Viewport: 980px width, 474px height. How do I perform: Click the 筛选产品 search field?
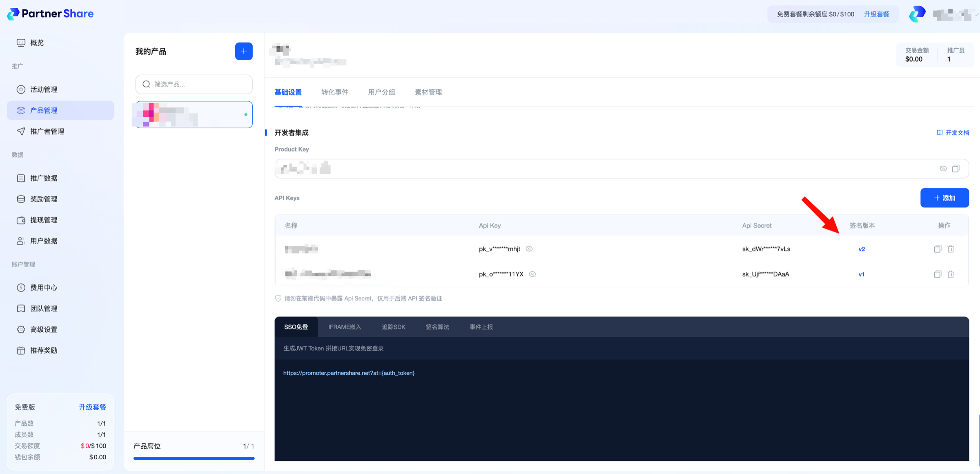[194, 84]
